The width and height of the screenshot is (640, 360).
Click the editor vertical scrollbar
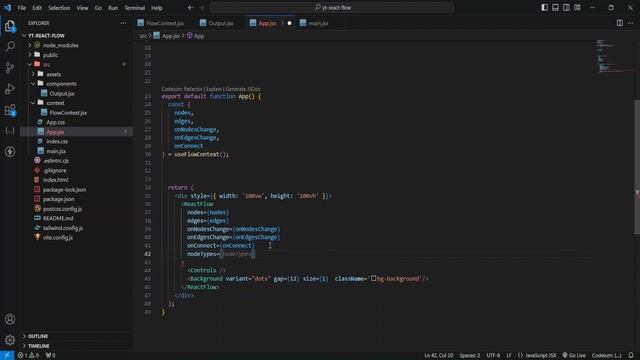point(636,167)
